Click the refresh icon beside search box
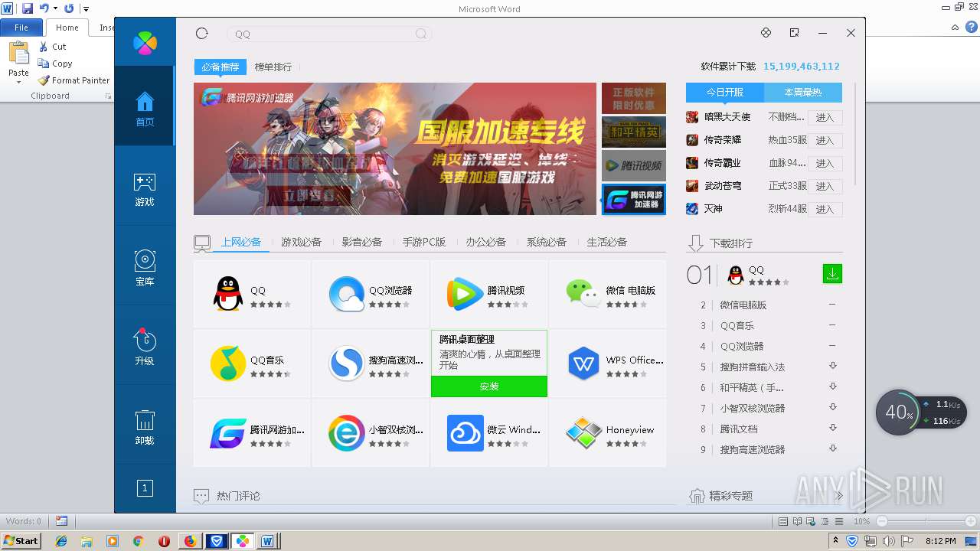Viewport: 980px width, 551px height. click(202, 34)
